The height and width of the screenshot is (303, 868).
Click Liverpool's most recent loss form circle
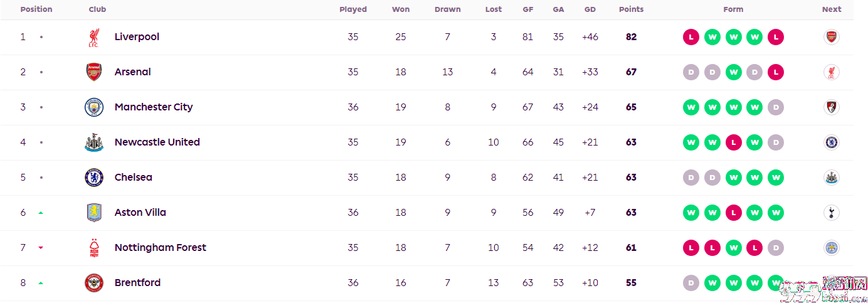(776, 37)
